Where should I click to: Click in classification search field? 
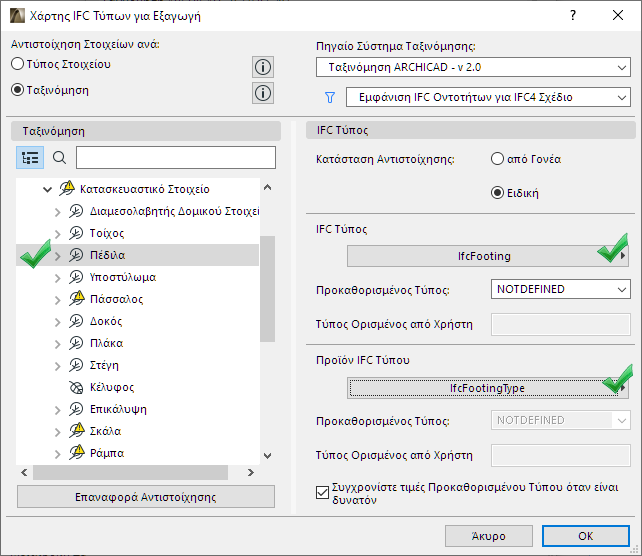pyautogui.click(x=176, y=158)
